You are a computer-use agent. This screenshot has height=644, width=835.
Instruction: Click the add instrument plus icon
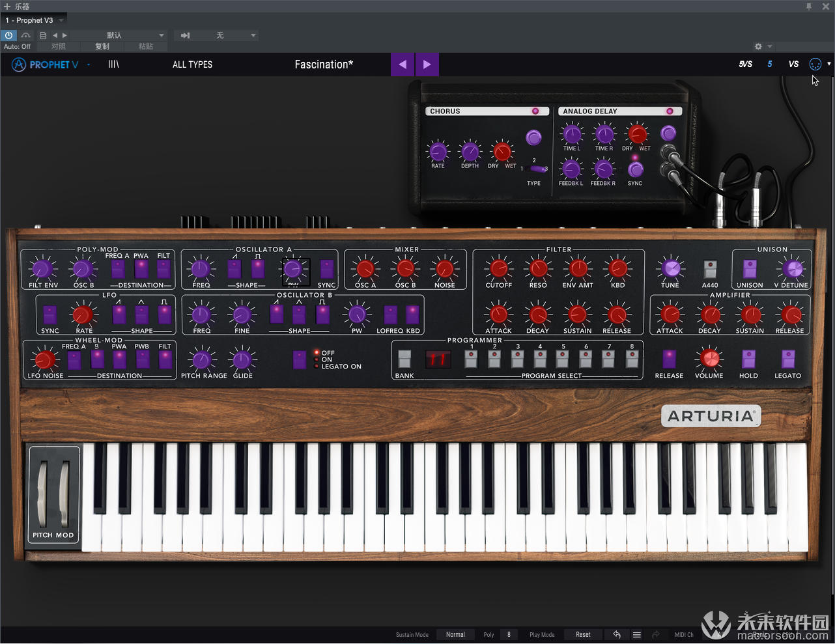click(7, 6)
